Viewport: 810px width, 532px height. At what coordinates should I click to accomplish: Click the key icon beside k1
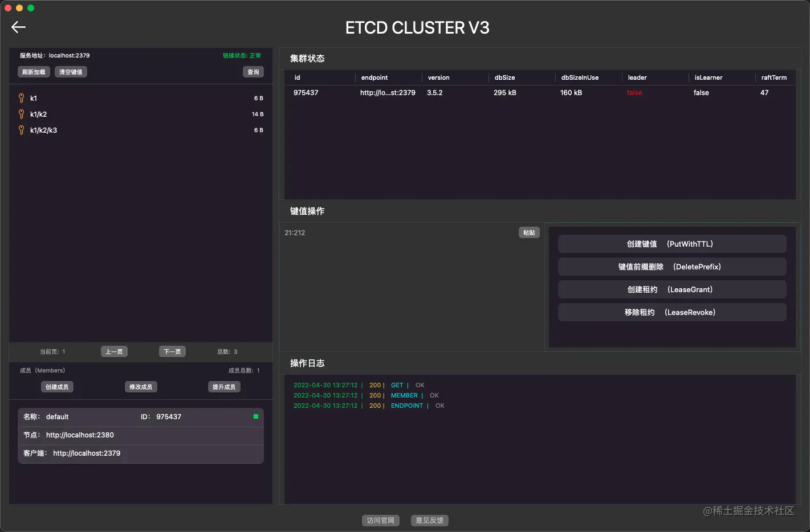(x=21, y=98)
